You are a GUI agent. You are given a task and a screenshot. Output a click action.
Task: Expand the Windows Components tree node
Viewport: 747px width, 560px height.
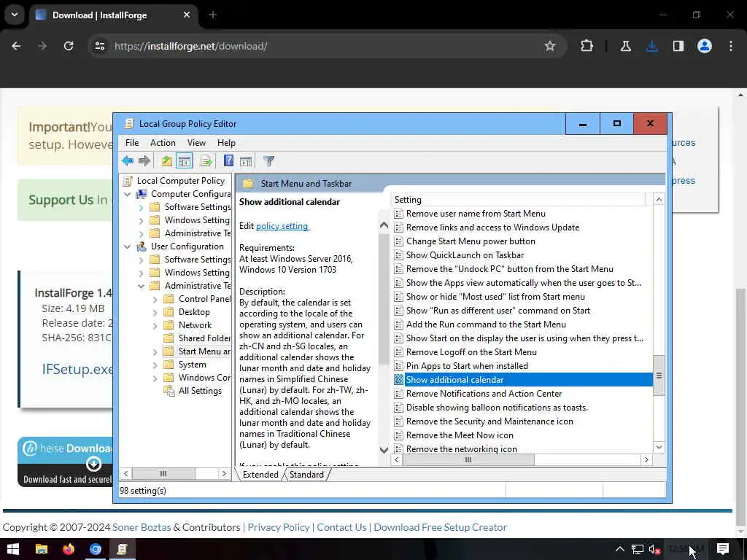click(155, 378)
